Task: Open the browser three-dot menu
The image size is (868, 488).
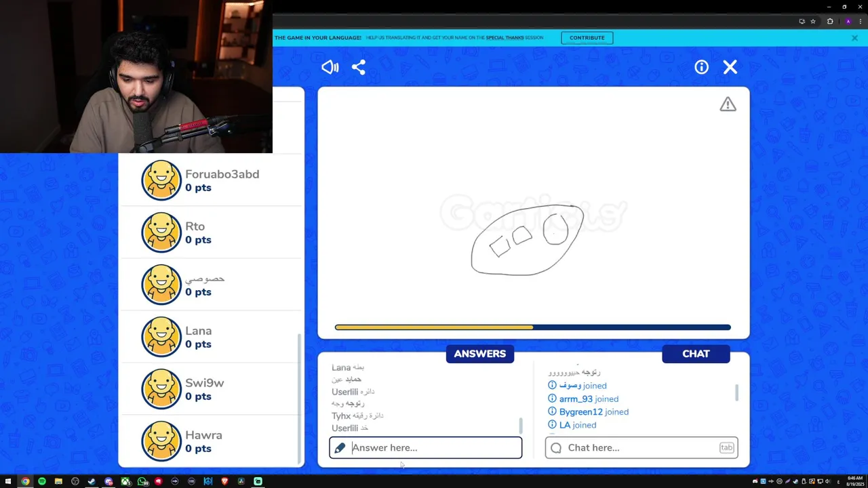Action: [x=860, y=21]
